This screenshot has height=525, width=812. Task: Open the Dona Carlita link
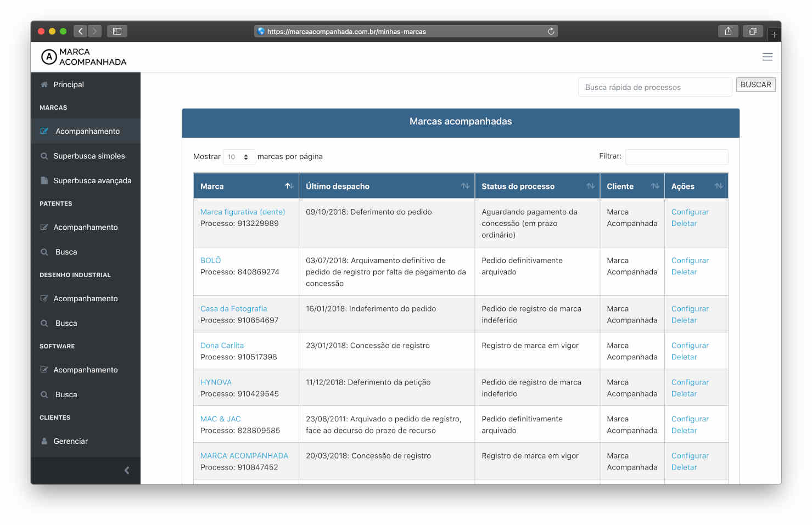click(222, 345)
